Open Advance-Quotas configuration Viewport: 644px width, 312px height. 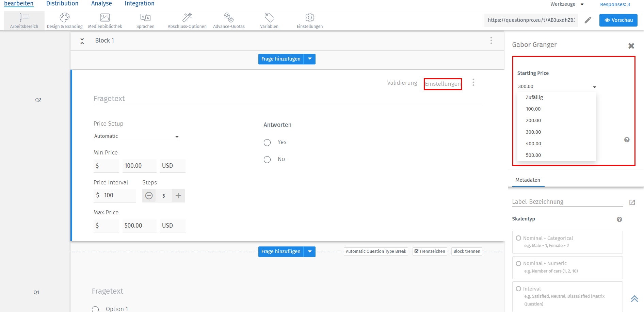[229, 20]
